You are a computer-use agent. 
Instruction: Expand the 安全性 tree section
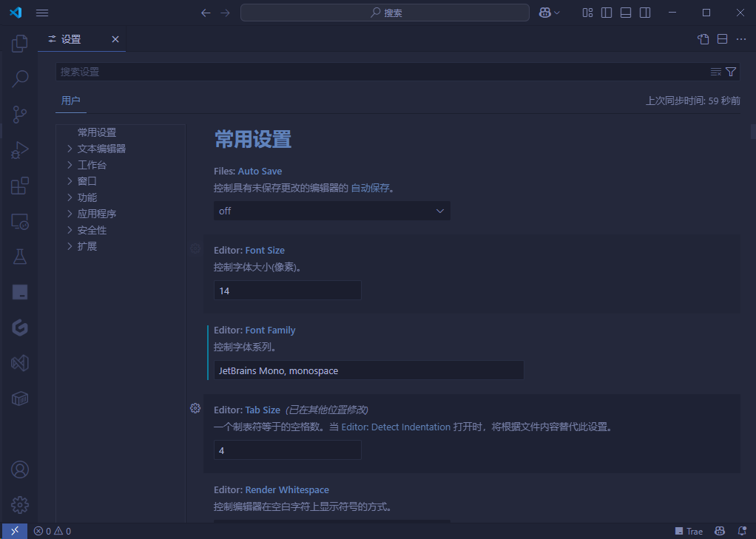point(70,230)
